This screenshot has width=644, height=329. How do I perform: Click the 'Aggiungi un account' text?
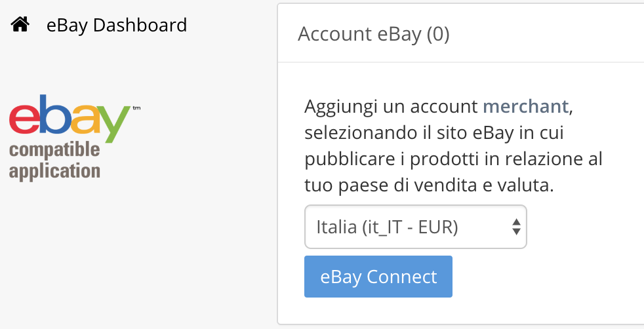[x=391, y=106]
